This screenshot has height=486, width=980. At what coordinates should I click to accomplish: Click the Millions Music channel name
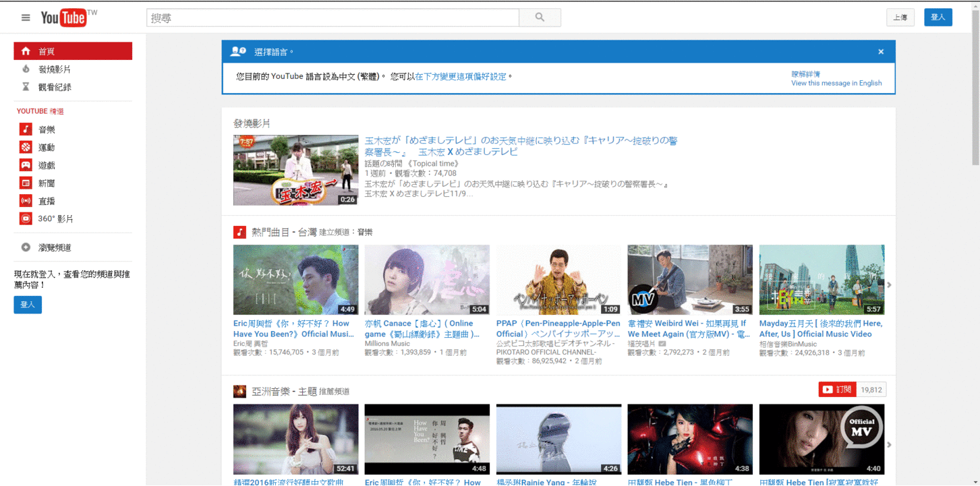tap(387, 344)
